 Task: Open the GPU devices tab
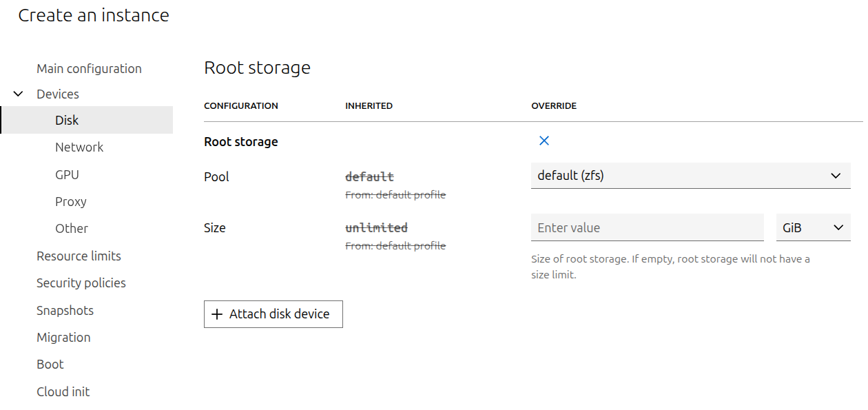[67, 175]
